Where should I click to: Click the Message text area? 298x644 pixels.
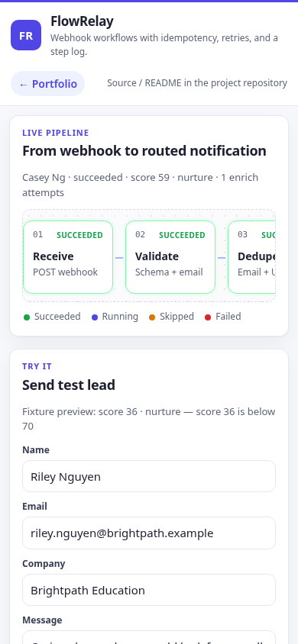[149, 637]
